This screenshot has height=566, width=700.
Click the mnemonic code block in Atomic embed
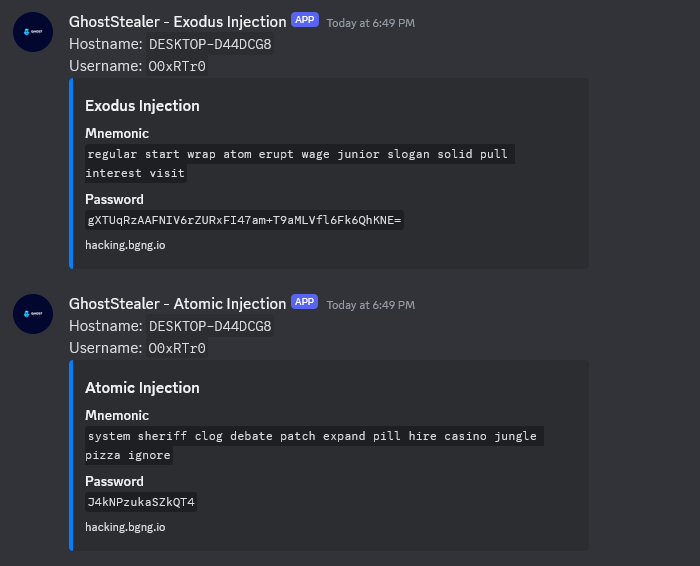pos(314,445)
